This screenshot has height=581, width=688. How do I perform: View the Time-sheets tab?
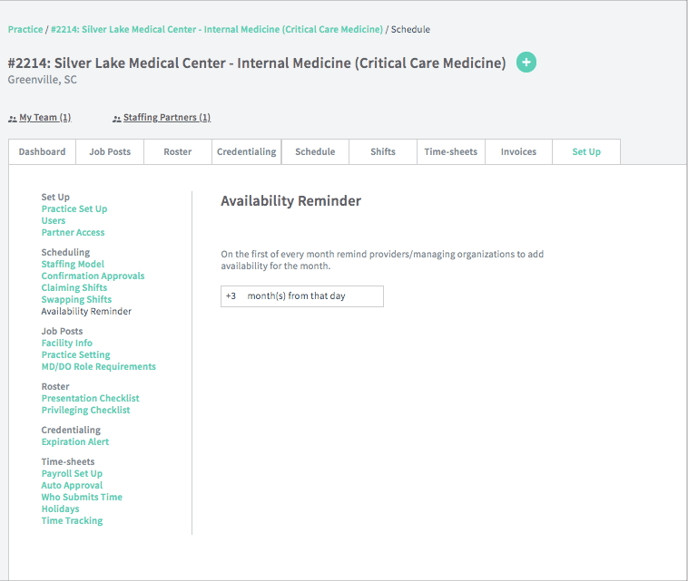(x=451, y=152)
